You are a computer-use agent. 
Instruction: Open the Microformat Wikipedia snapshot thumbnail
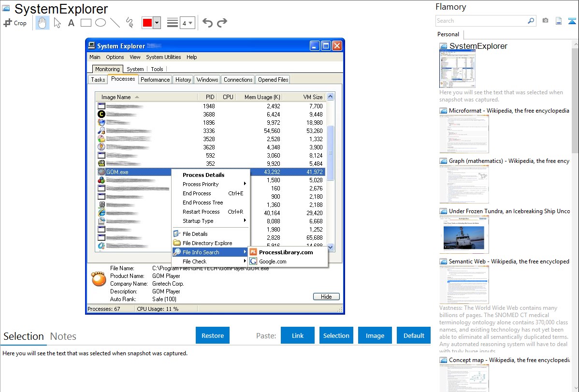coord(464,134)
